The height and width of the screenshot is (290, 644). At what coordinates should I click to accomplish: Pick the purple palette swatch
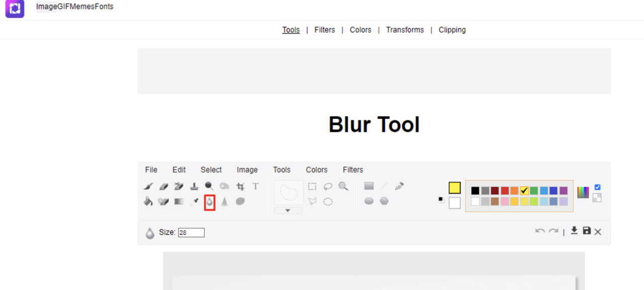[x=563, y=191]
